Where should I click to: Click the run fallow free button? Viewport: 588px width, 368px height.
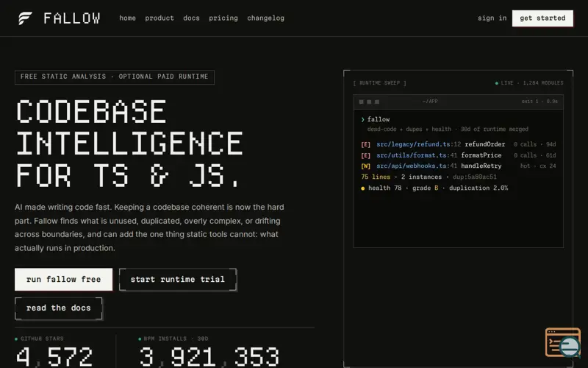point(63,280)
